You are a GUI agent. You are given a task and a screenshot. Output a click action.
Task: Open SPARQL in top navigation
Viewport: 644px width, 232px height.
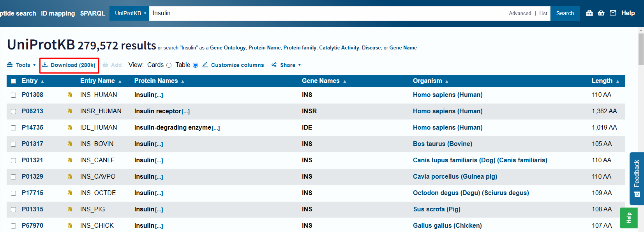point(92,13)
